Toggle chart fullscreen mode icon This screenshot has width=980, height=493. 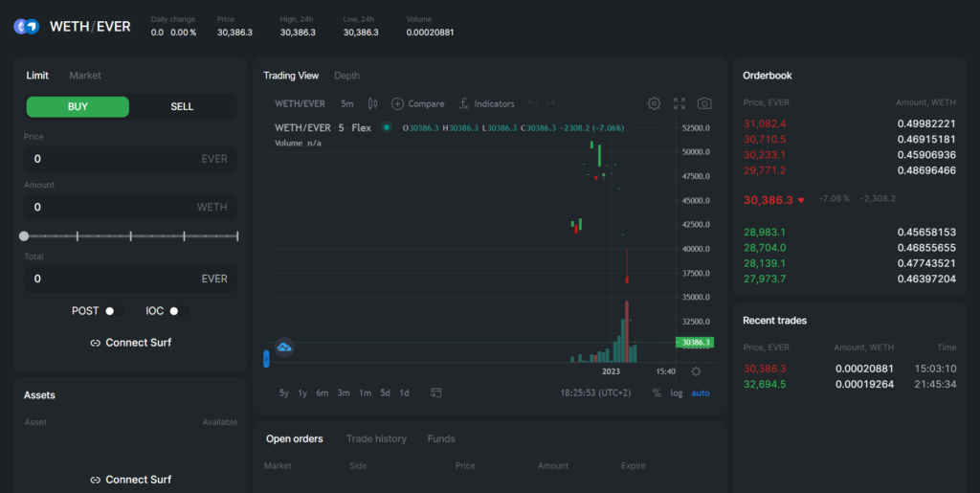(679, 103)
